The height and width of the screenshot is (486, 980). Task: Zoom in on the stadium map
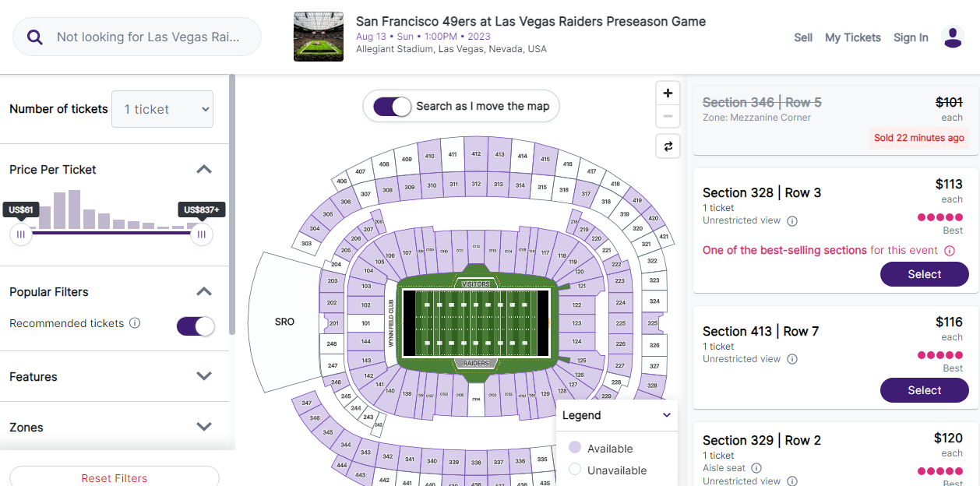click(x=668, y=93)
